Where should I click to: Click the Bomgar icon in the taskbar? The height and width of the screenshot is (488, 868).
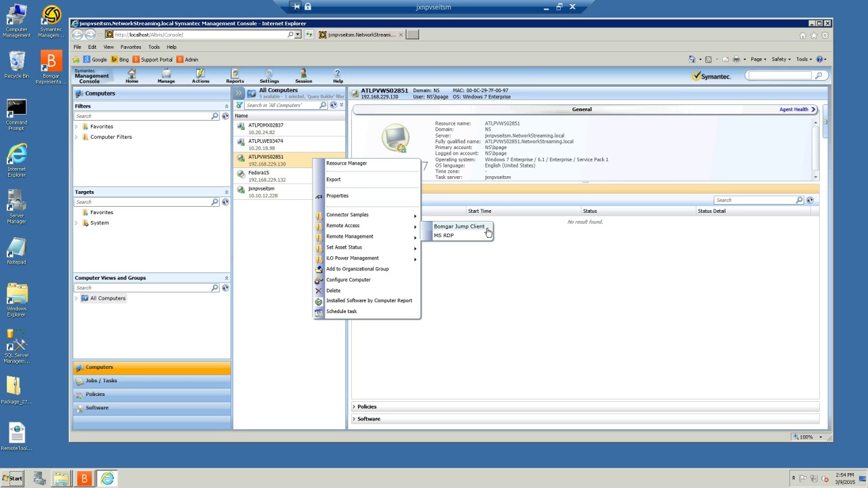(x=84, y=479)
